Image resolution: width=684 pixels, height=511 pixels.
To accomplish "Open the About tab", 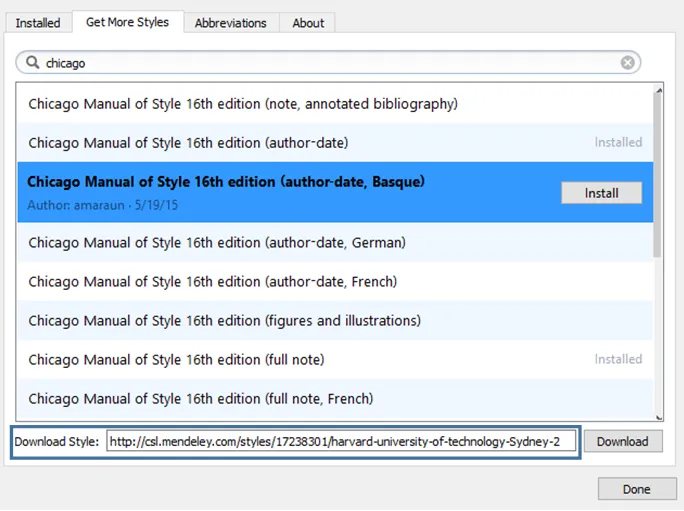I will pos(308,23).
